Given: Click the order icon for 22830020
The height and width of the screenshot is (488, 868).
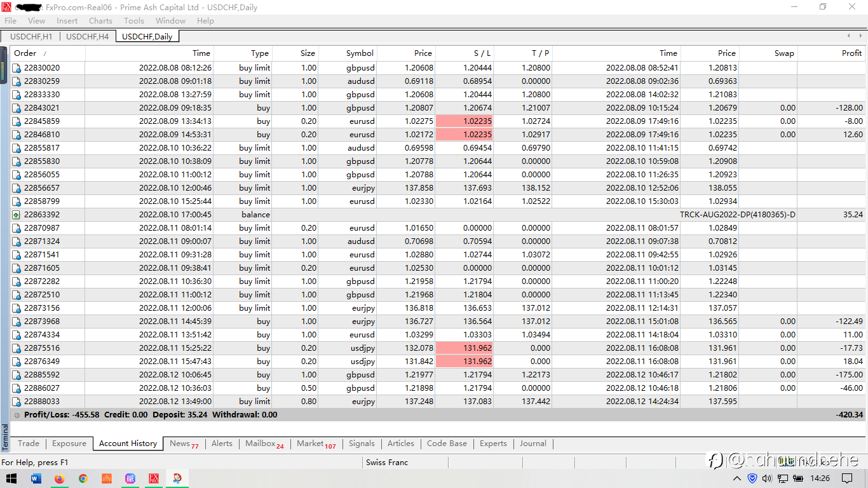Looking at the screenshot, I should pos(17,68).
